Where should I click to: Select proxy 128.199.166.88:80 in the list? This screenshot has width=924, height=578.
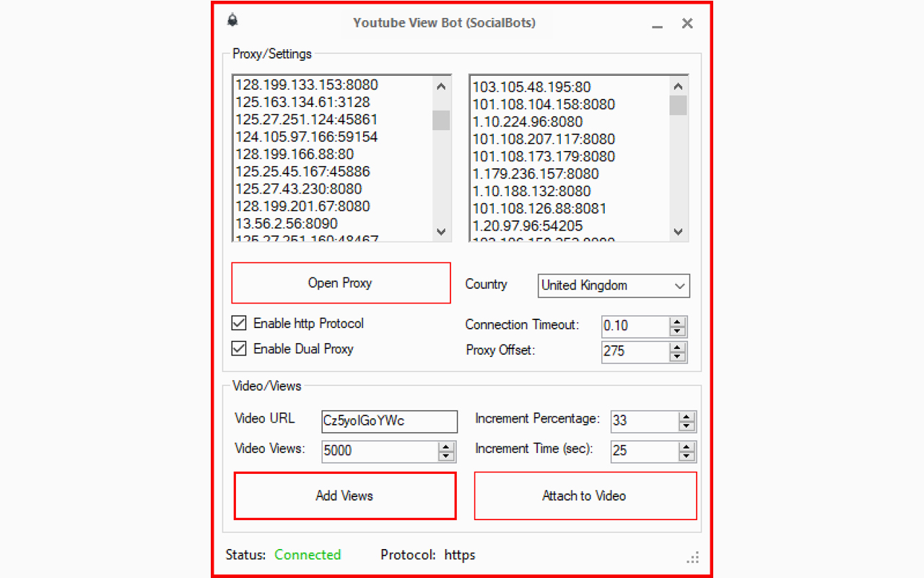[295, 154]
